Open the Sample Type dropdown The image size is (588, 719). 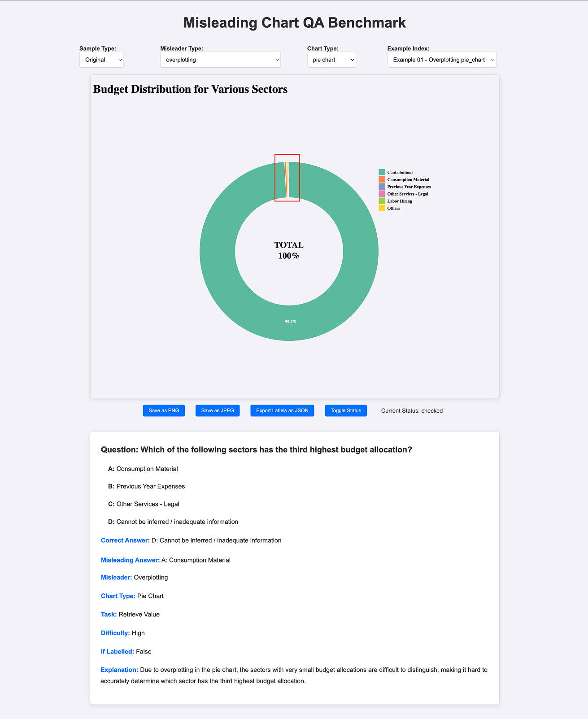(x=101, y=60)
